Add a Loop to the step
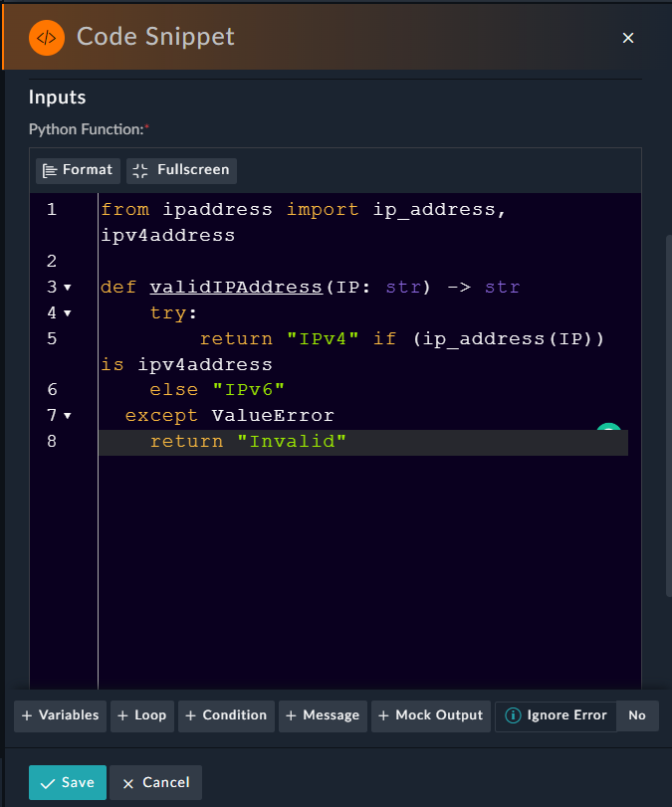672x807 pixels. pyautogui.click(x=141, y=715)
